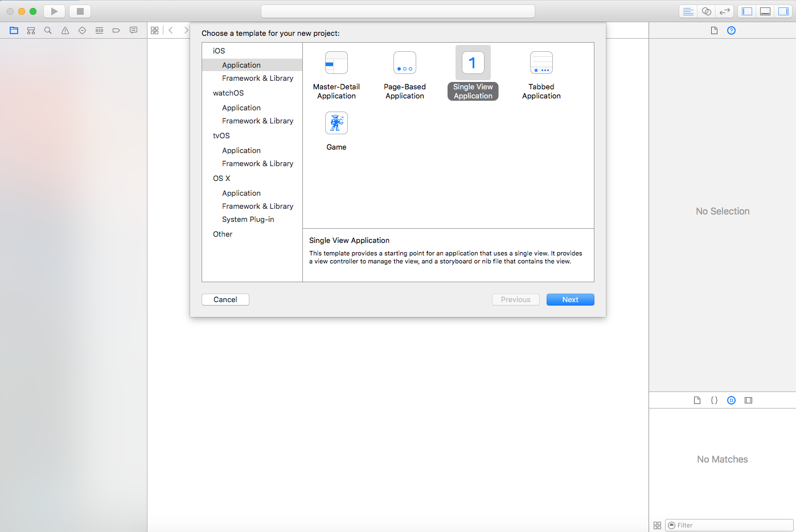Choose the Page-Based Application template

pos(405,75)
